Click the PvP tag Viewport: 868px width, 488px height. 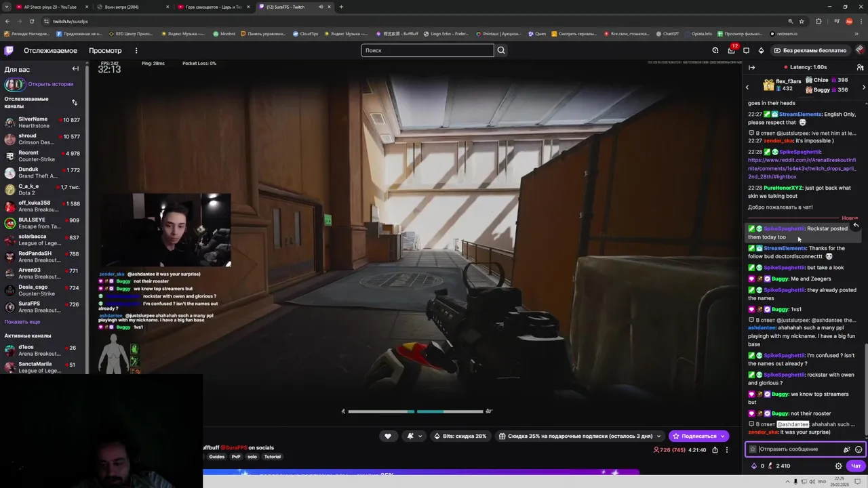click(236, 457)
